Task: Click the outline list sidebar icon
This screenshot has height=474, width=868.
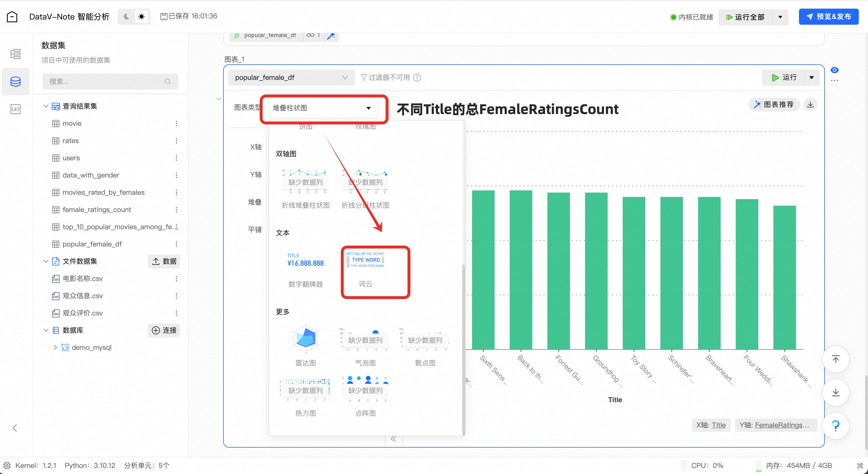Action: point(16,54)
